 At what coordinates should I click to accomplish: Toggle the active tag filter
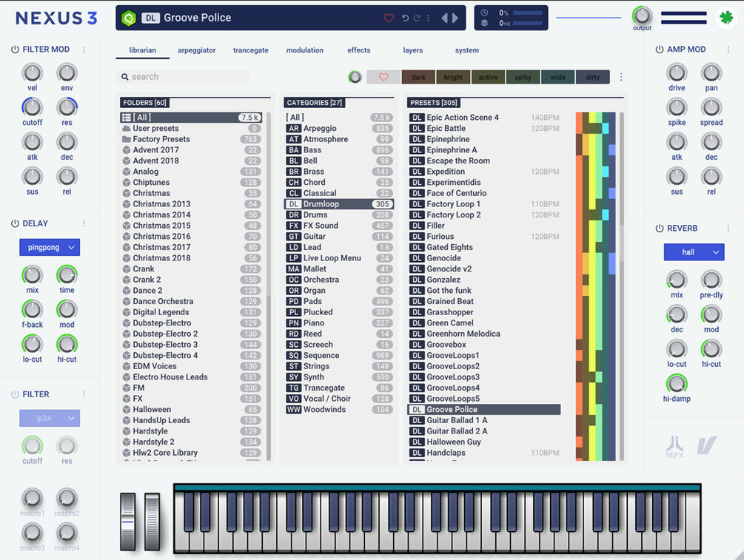pos(489,77)
